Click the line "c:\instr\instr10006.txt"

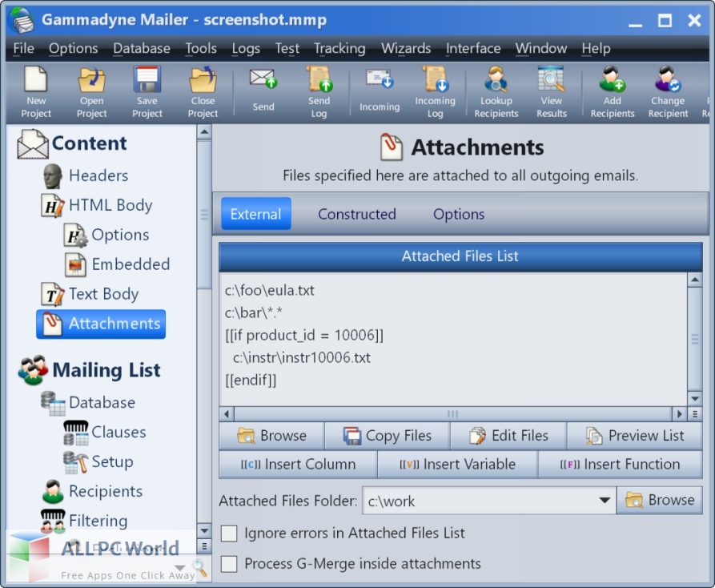pos(301,357)
